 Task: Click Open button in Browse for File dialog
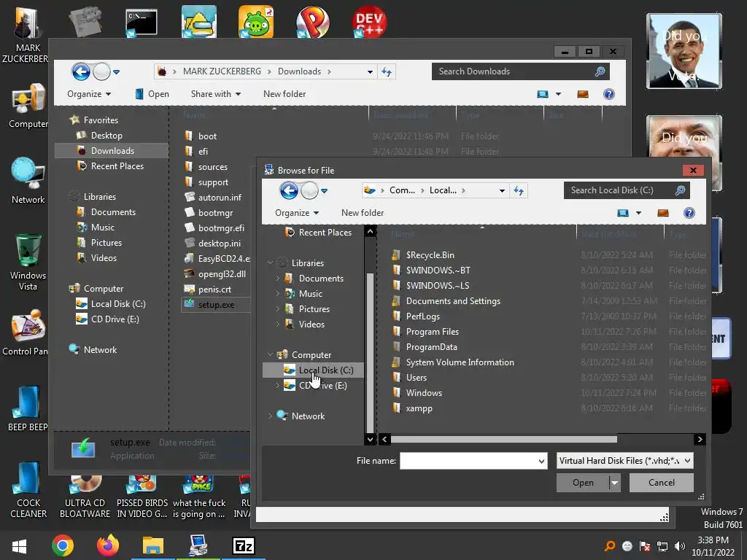pos(583,483)
